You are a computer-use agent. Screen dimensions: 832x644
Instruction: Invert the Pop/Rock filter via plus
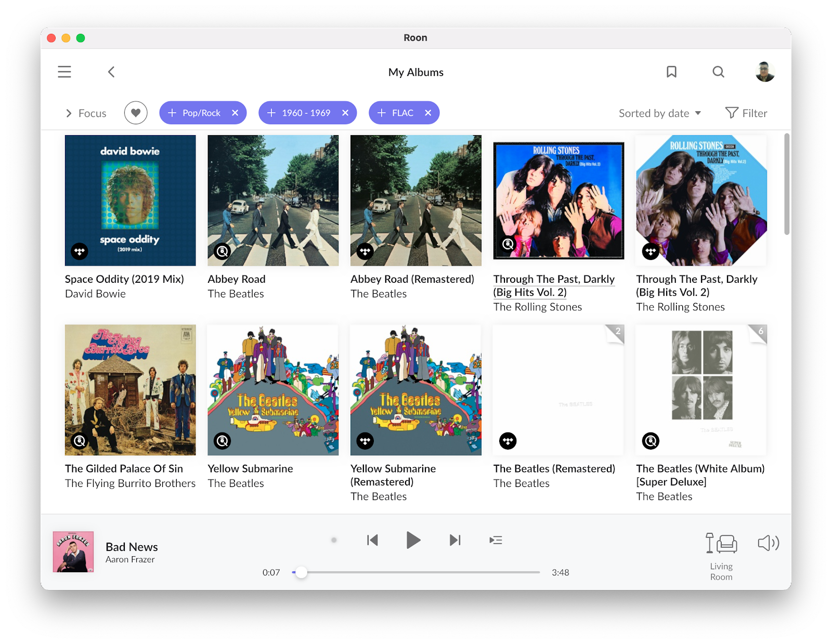(172, 113)
